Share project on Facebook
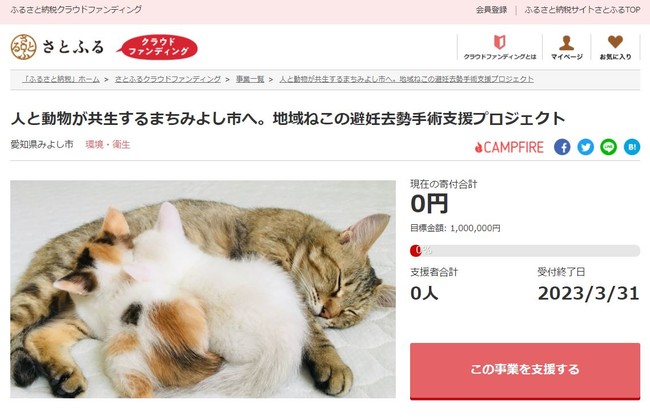The height and width of the screenshot is (417, 650). pyautogui.click(x=562, y=147)
